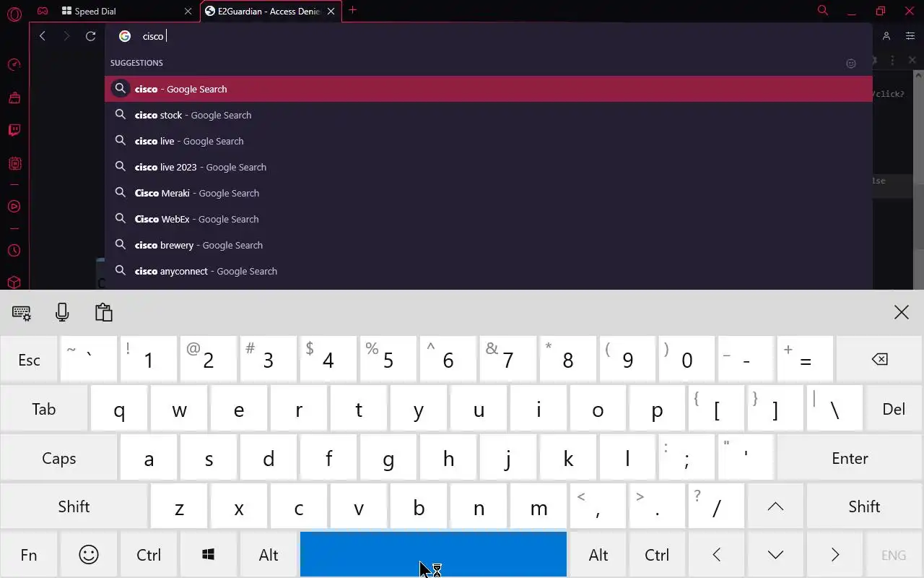Open the clipboard icon on keyboard
The height and width of the screenshot is (578, 924).
(x=103, y=312)
